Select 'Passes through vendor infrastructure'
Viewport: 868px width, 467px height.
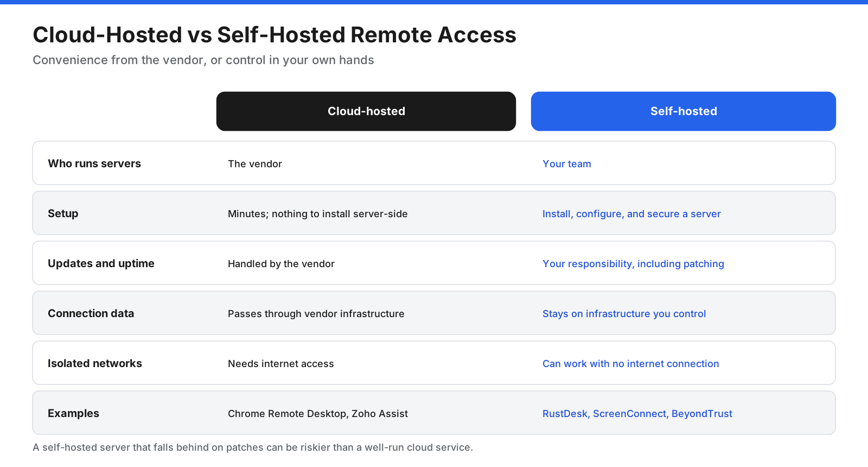point(316,314)
